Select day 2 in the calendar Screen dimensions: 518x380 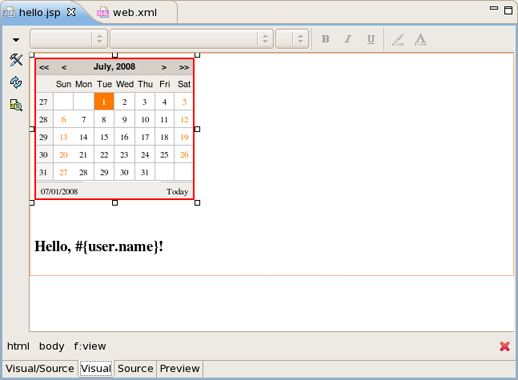(124, 102)
